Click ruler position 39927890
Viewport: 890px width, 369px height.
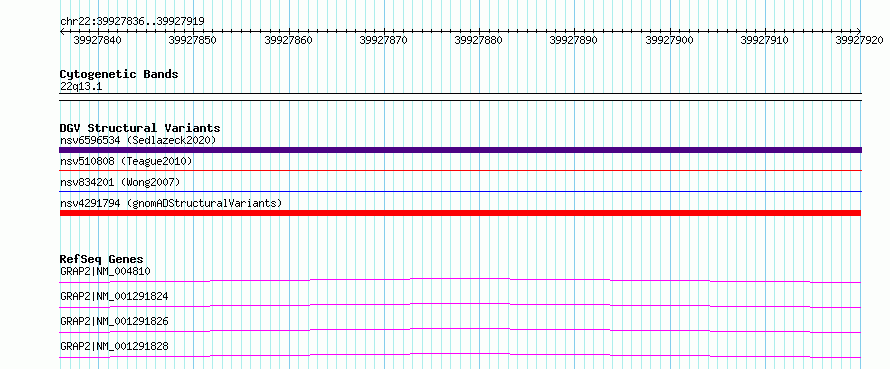pos(574,40)
